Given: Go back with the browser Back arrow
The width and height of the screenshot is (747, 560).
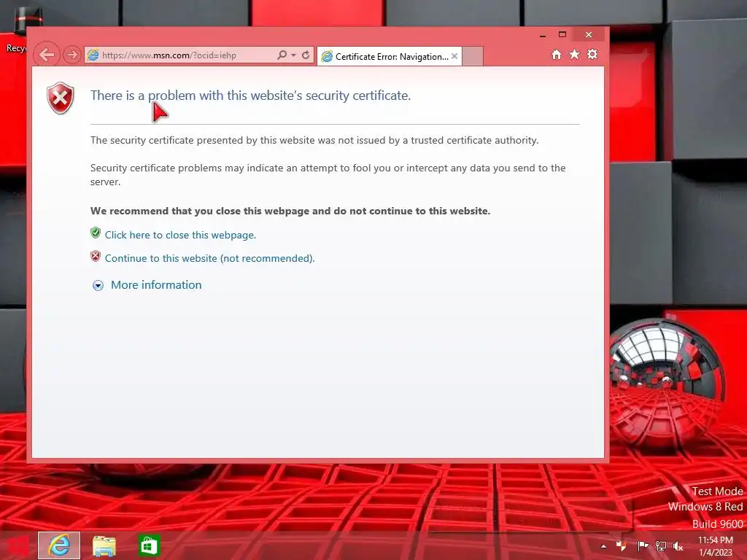Looking at the screenshot, I should tap(47, 55).
